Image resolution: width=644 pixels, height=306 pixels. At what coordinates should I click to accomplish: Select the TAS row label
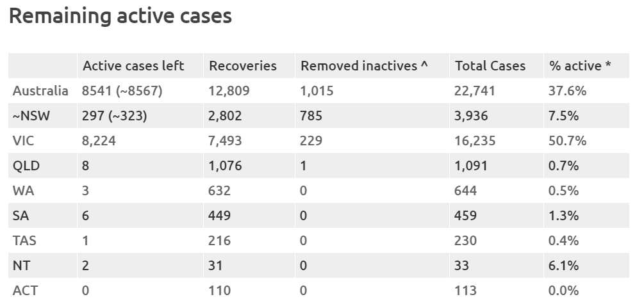point(24,241)
